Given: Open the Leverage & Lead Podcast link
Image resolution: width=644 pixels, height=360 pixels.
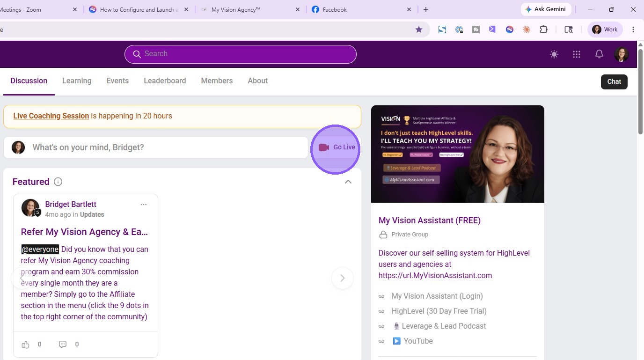Looking at the screenshot, I should (x=439, y=326).
